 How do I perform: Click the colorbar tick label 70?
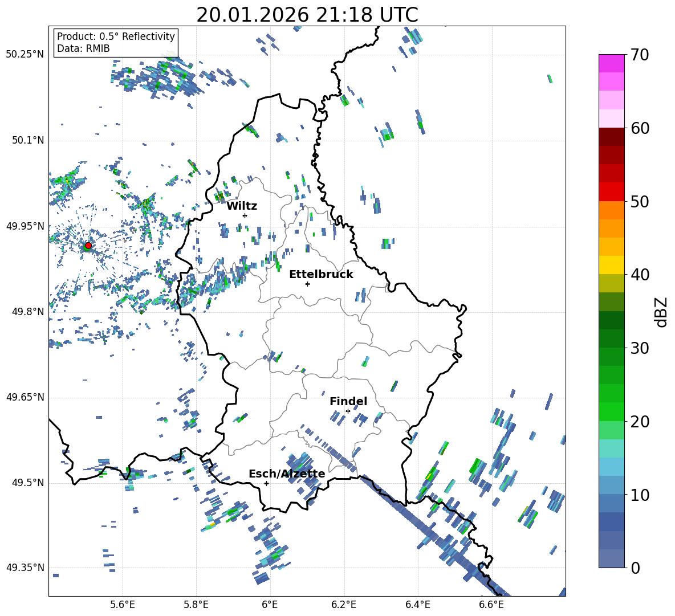pyautogui.click(x=640, y=55)
